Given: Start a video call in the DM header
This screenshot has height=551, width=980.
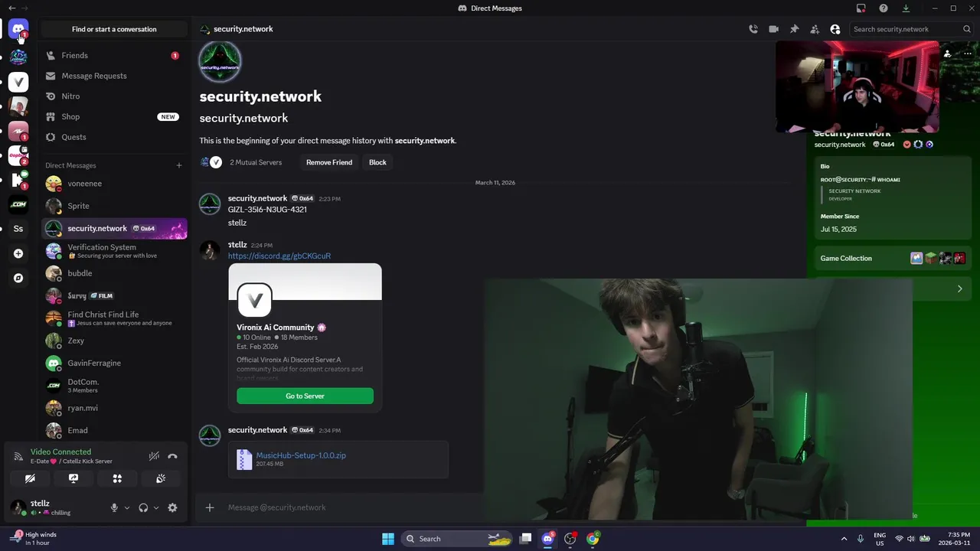Looking at the screenshot, I should [x=773, y=29].
